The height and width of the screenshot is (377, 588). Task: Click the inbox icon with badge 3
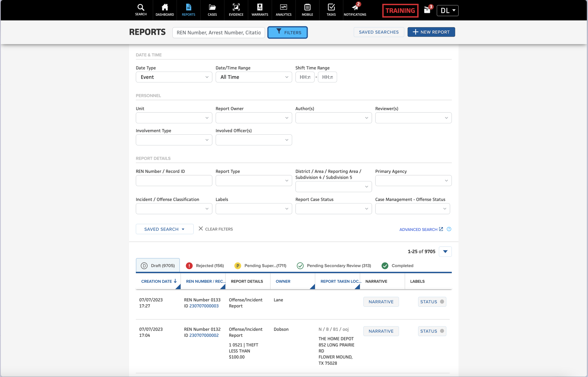coord(427,10)
